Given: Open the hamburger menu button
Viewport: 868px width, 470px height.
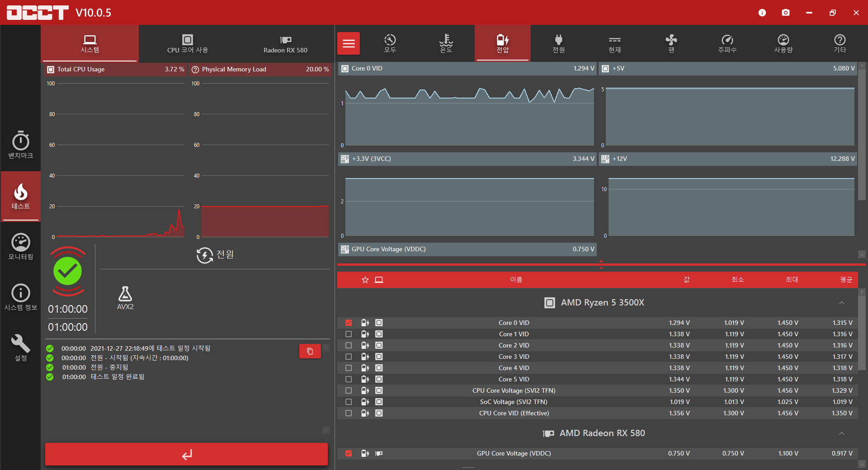Looking at the screenshot, I should (349, 43).
